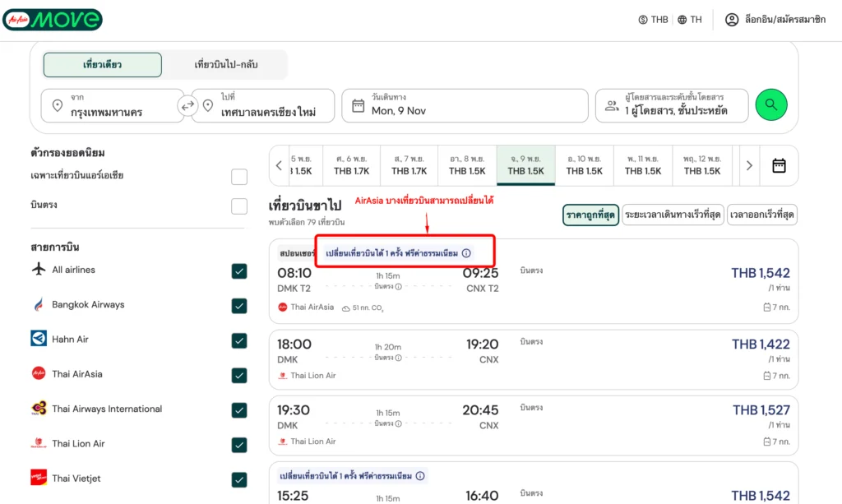
Task: Enable AirAsia-only flights filter checkbox
Action: (x=239, y=177)
